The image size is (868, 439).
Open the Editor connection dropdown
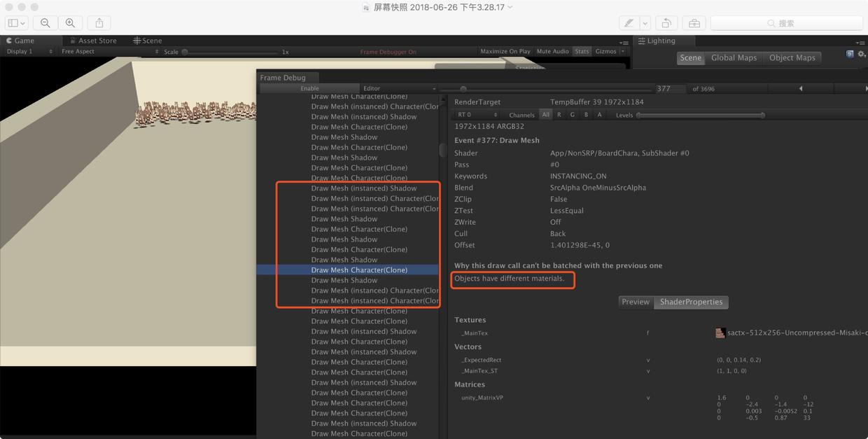(398, 88)
